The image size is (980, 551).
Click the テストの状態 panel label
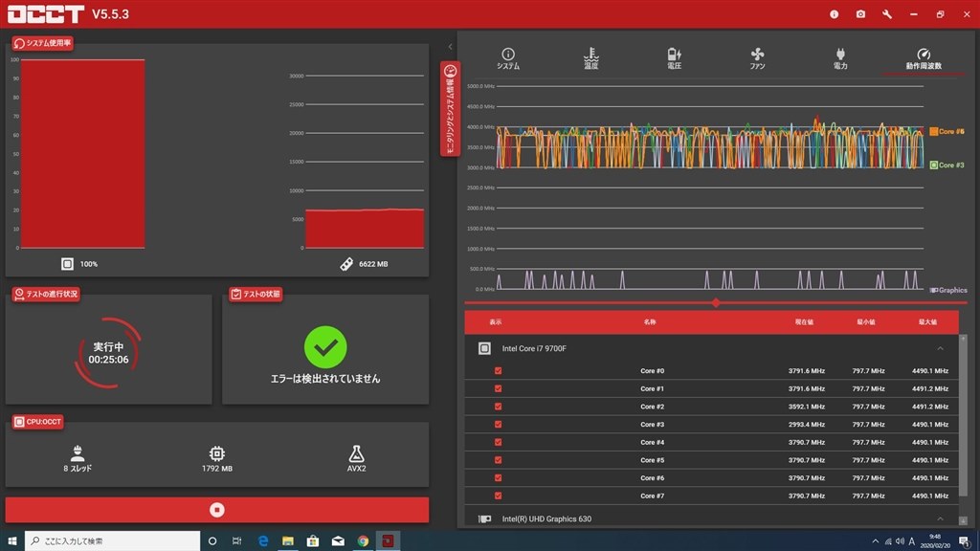click(x=256, y=294)
